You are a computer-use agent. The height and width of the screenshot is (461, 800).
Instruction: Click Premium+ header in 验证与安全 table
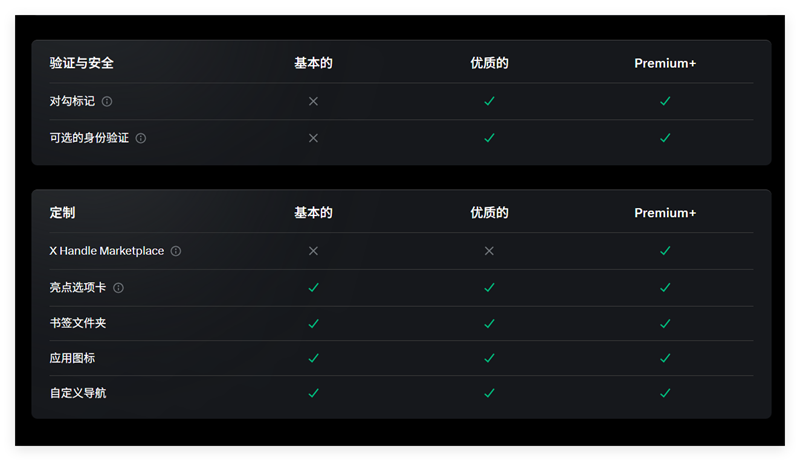click(x=665, y=63)
